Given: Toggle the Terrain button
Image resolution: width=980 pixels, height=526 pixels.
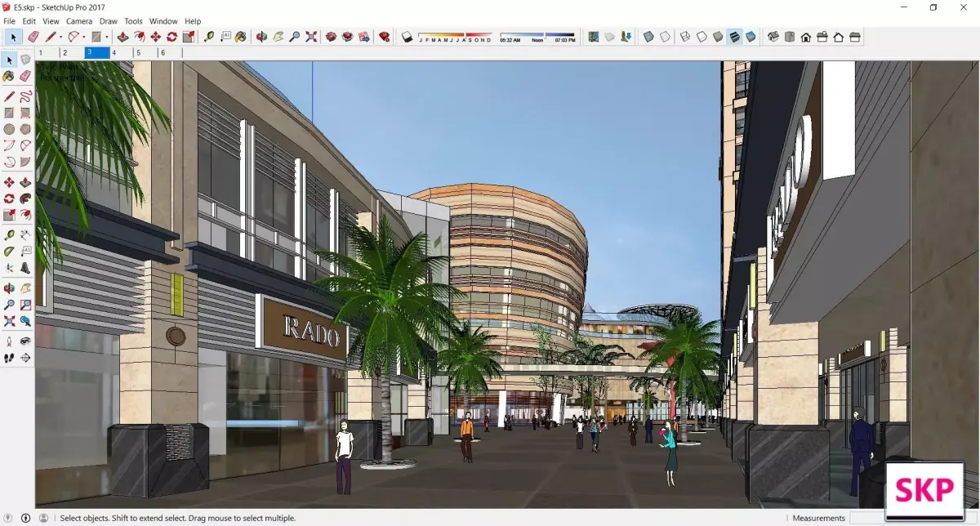Looking at the screenshot, I should pyautogui.click(x=609, y=37).
